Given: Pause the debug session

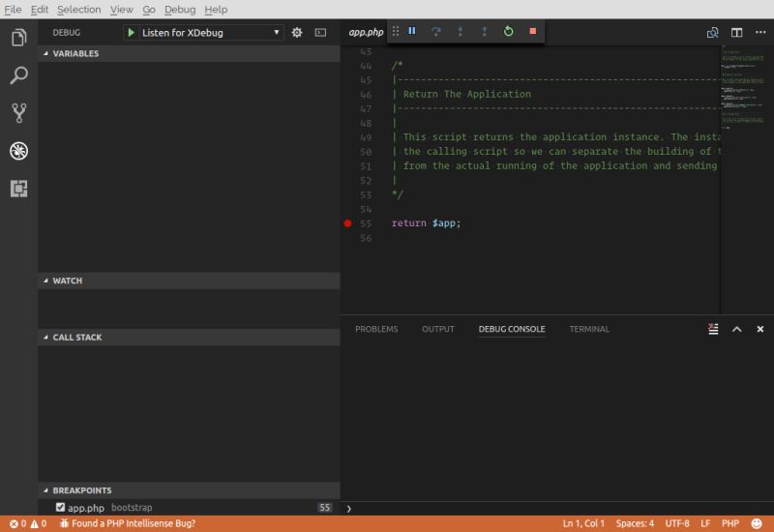Looking at the screenshot, I should tap(412, 31).
